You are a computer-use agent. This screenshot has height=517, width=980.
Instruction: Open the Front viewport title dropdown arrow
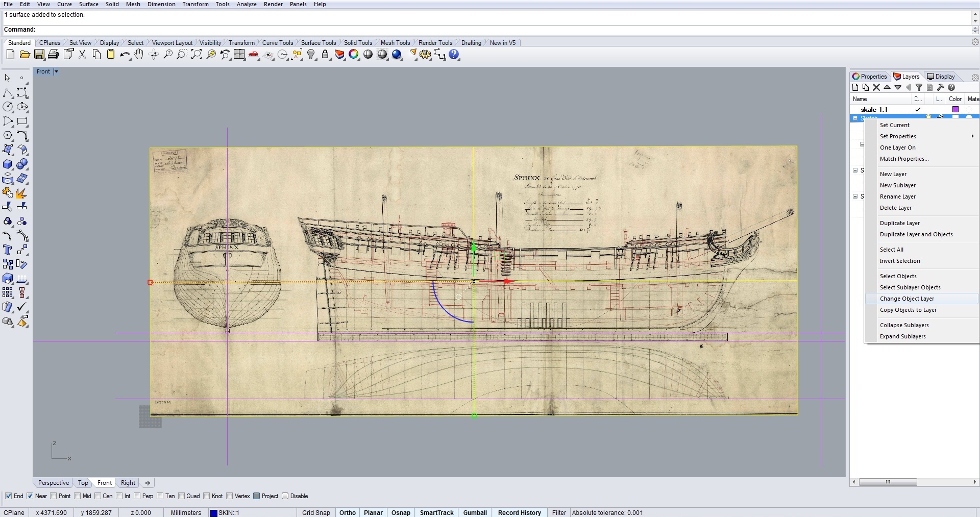(x=56, y=71)
